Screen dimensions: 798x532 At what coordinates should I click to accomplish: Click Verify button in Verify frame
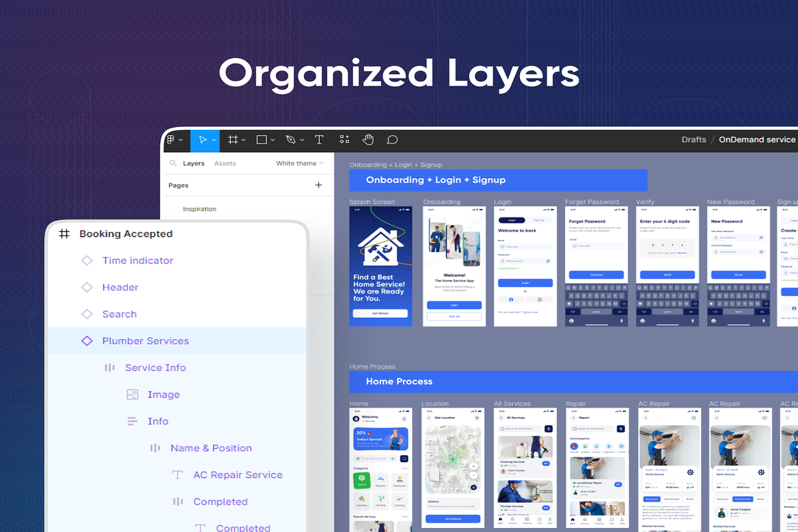pos(668,275)
